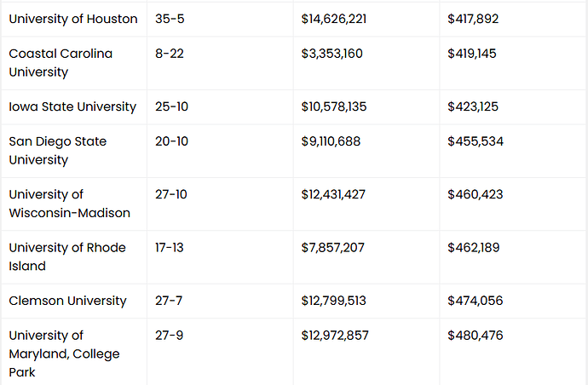Screen dimensions: 588x385
Task: Select Coastal Carolina University name cell
Action: click(61, 62)
